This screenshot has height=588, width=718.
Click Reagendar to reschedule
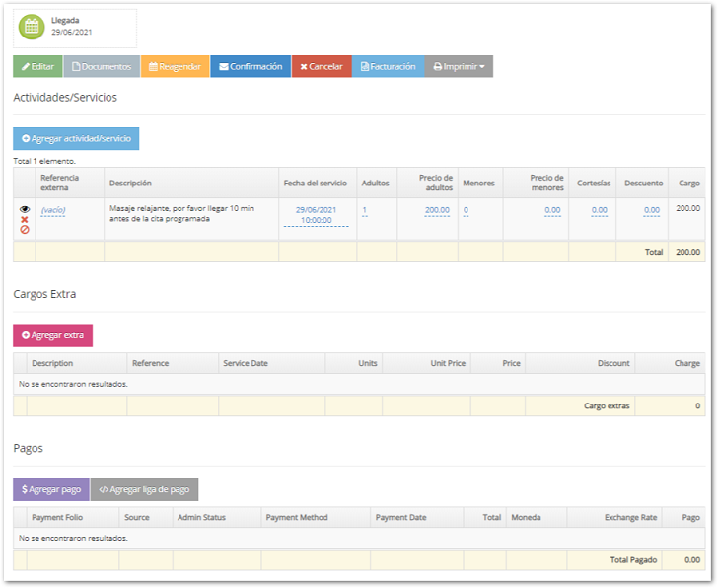coord(175,67)
